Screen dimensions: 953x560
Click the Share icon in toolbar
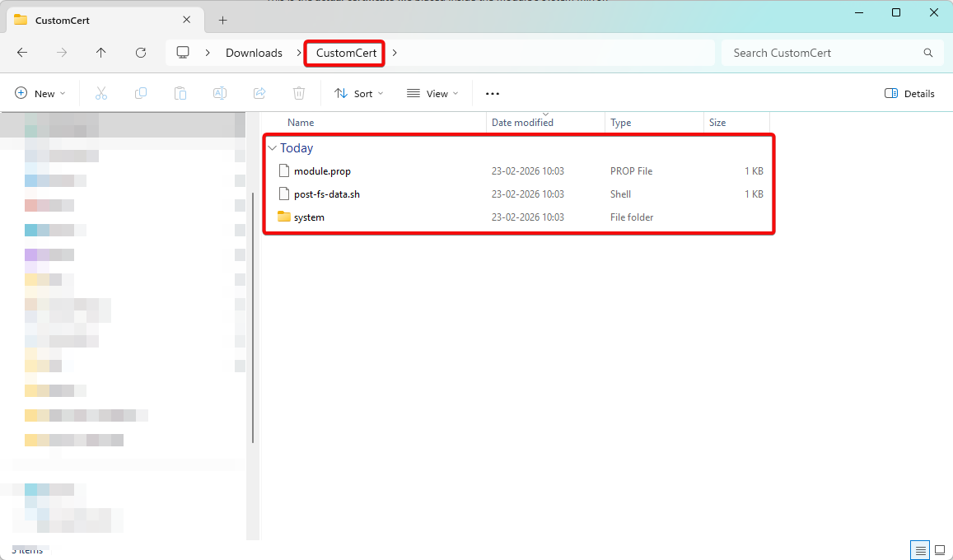pyautogui.click(x=259, y=94)
